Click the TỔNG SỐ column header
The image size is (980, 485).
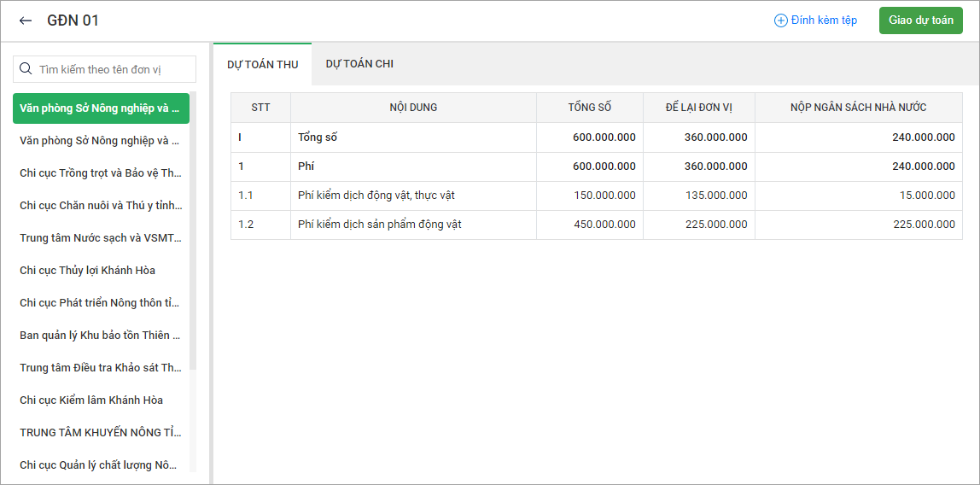coord(589,108)
